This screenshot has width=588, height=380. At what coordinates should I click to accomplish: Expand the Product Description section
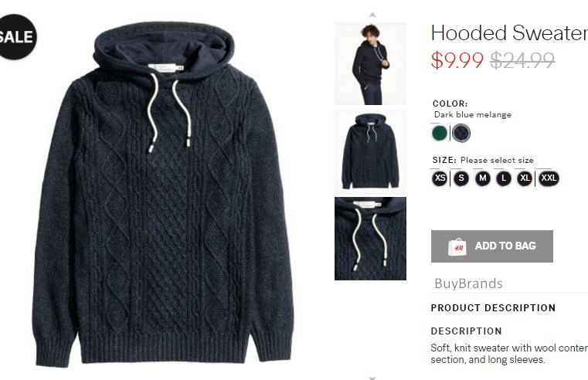tap(493, 308)
